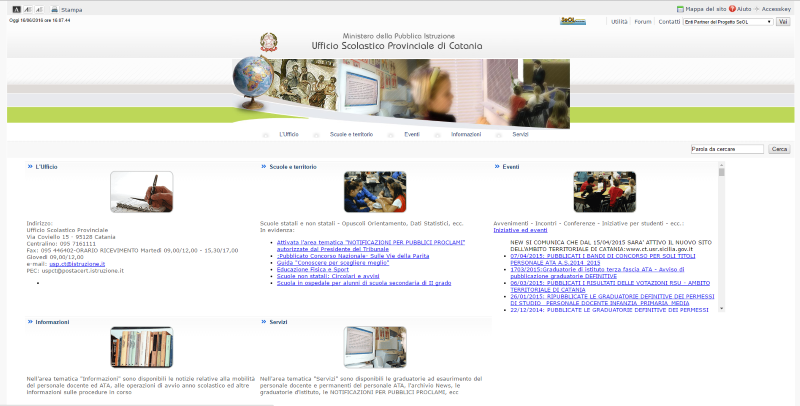Click the printer icon beside Stampa
The image size is (800, 406).
tap(55, 9)
